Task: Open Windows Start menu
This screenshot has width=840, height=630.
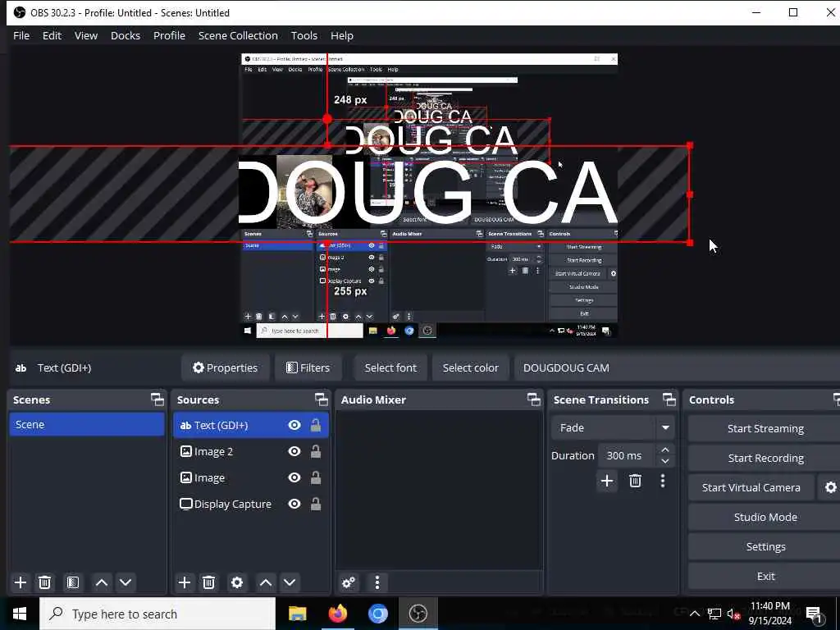Action: point(20,614)
